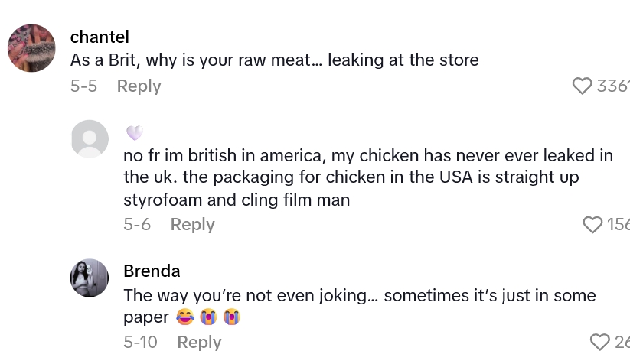630x364 pixels.
Task: Select the "As a Brit" comment text
Action: [274, 60]
